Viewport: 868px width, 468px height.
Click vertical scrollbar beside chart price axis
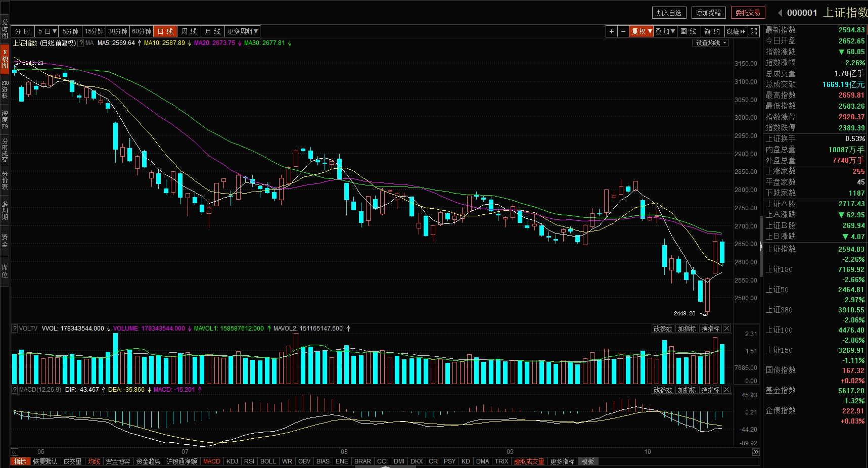[761, 246]
